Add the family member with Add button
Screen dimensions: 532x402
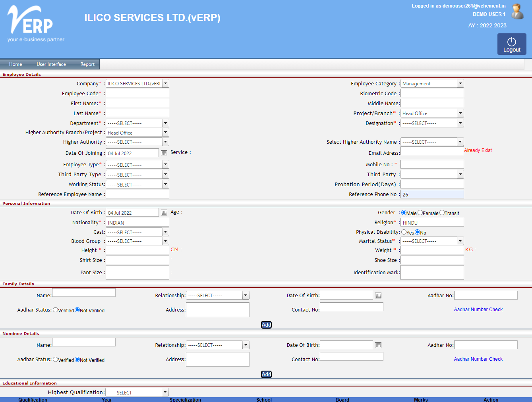click(x=266, y=325)
